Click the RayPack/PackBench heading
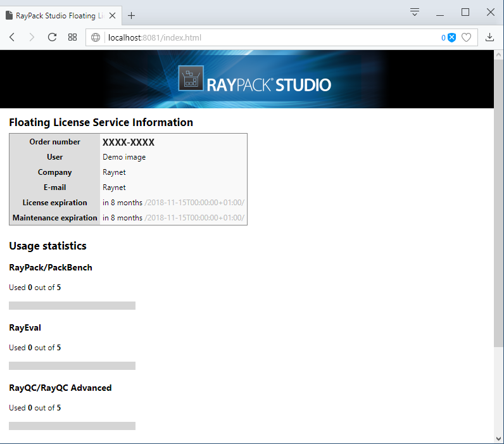 tap(51, 267)
